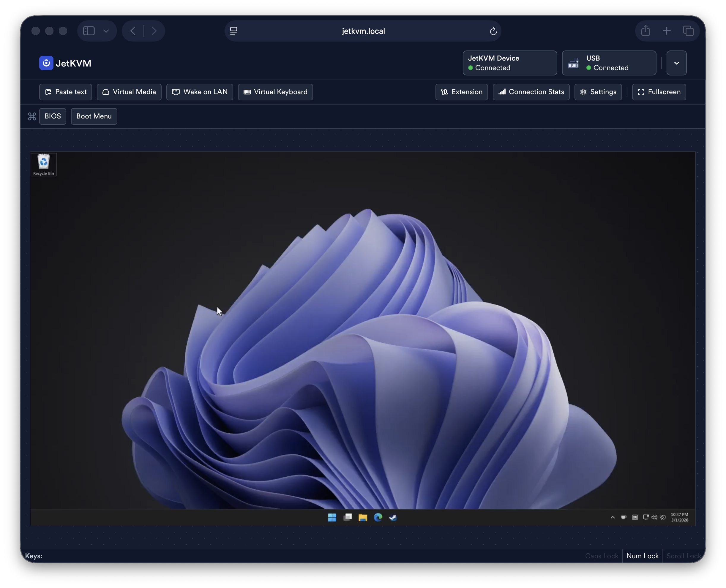Run the Boot Menu macro button

tap(94, 116)
